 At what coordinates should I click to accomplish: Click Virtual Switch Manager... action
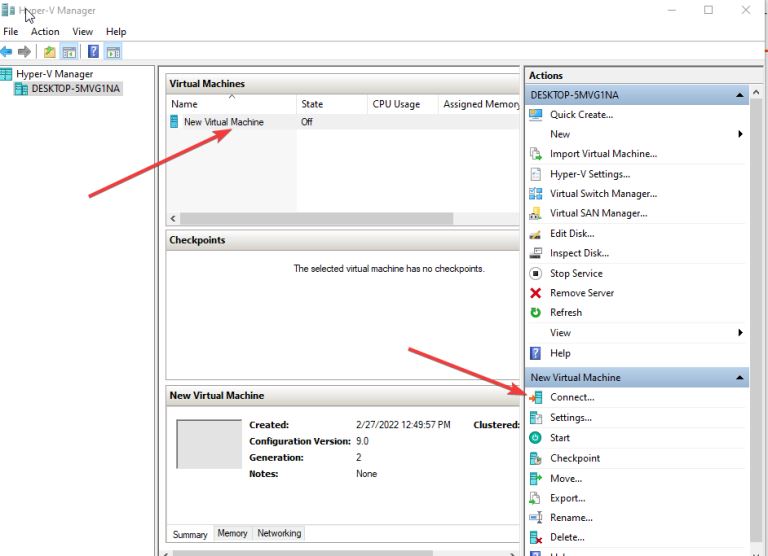tap(603, 193)
